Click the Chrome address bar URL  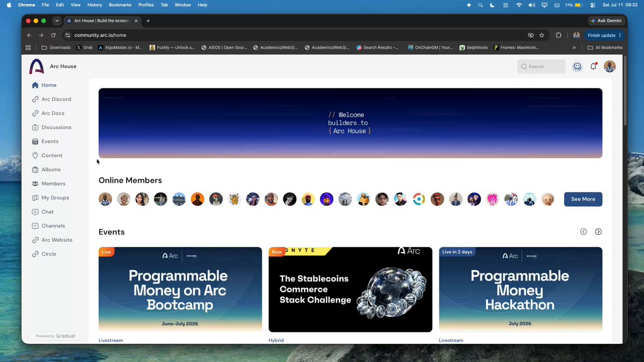(100, 35)
